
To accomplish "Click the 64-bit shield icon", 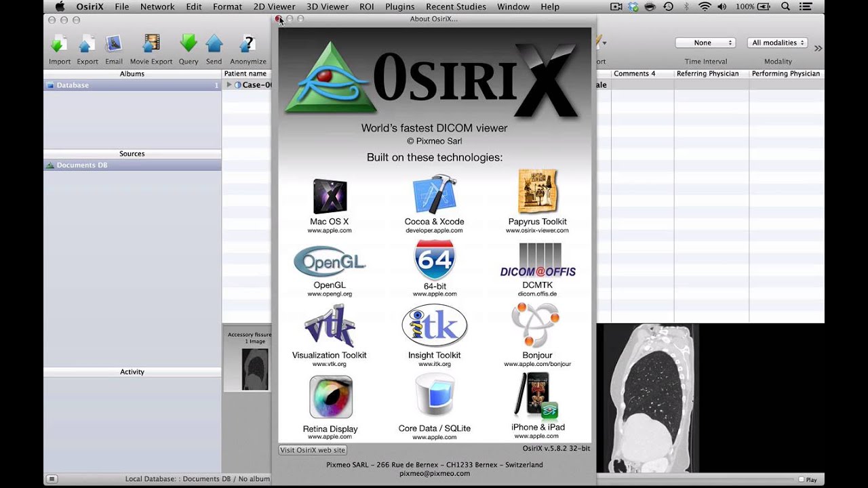I will tap(435, 260).
